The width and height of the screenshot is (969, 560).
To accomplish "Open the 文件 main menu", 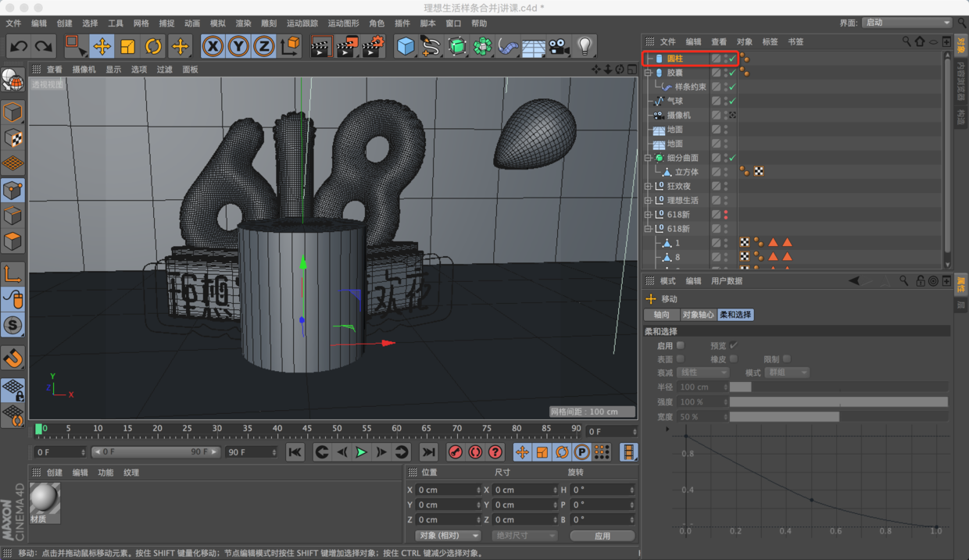I will (13, 23).
